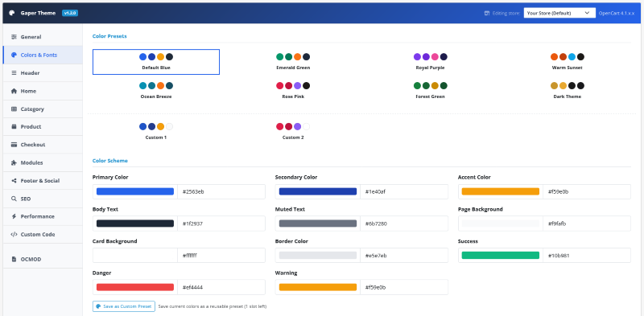Click the SEO magnifier icon

point(14,199)
